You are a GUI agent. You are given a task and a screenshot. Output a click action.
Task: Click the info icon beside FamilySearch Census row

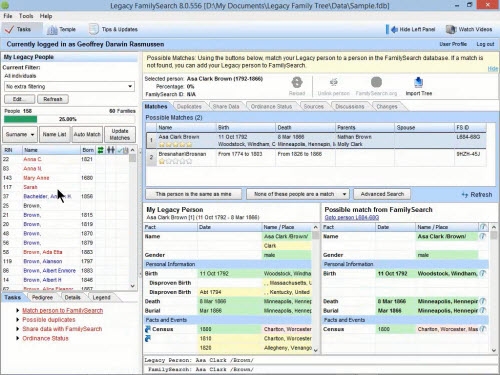482,329
